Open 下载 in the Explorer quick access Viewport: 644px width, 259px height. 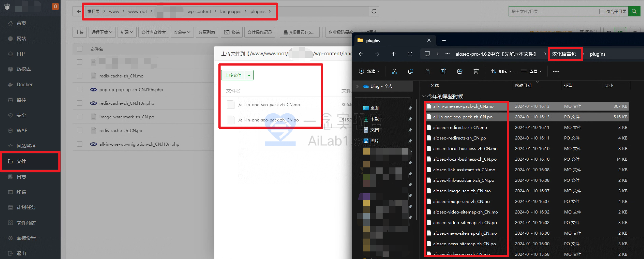[x=374, y=119]
